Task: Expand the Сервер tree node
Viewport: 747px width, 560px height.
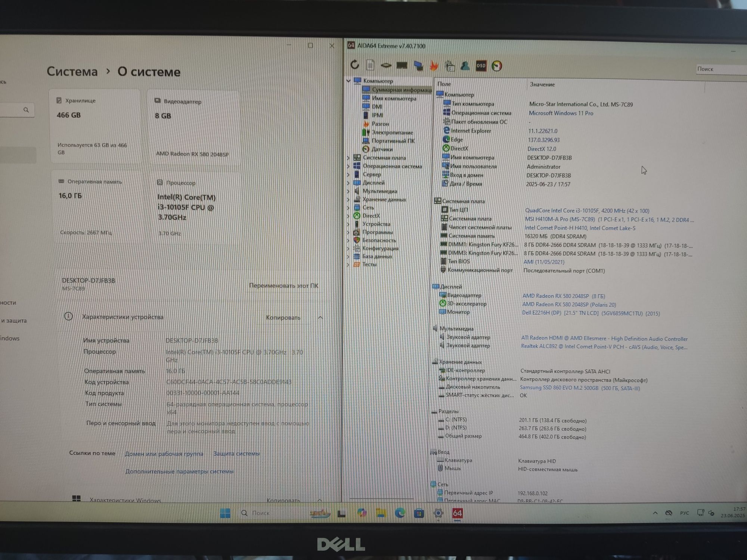Action: pos(348,174)
